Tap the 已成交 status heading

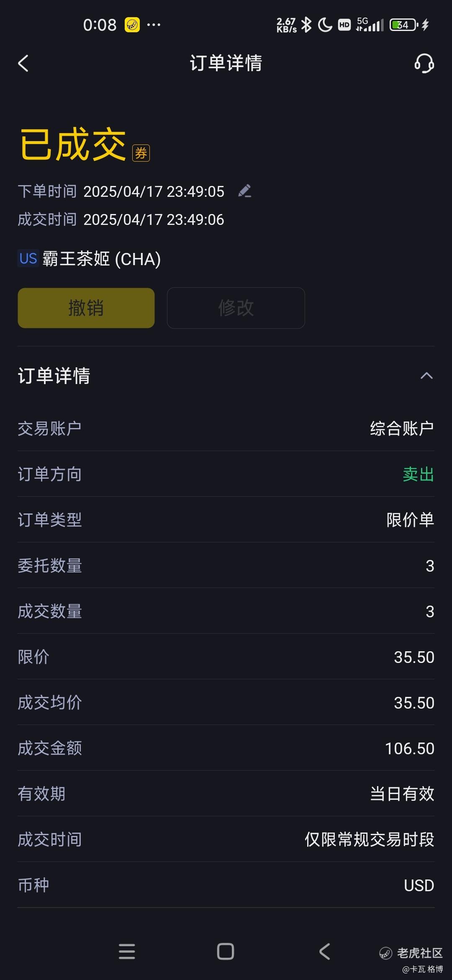coord(73,144)
